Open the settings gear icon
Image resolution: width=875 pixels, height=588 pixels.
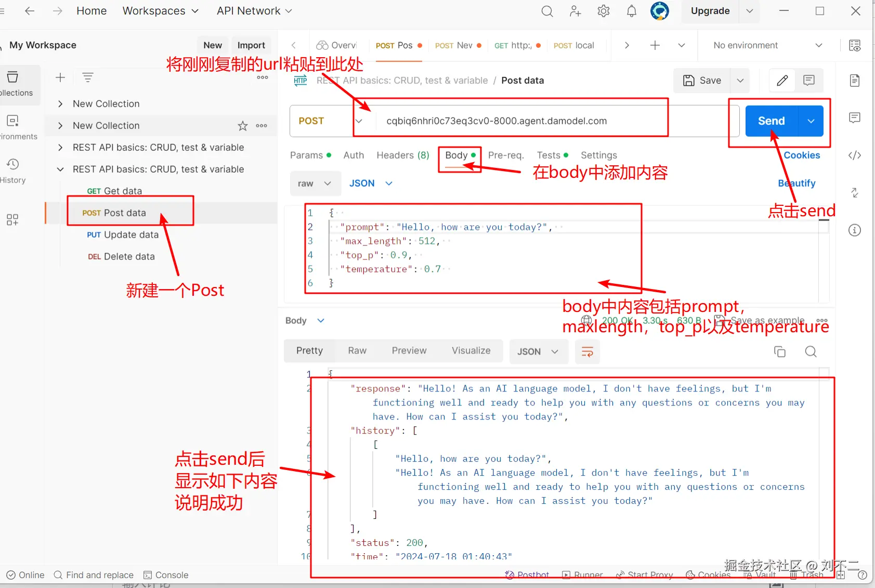603,11
